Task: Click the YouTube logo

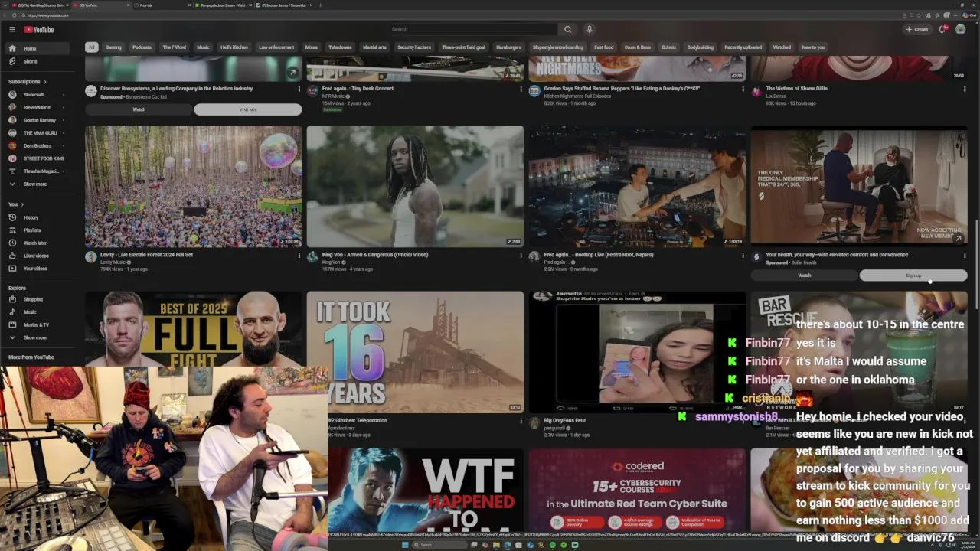Action: (x=38, y=29)
